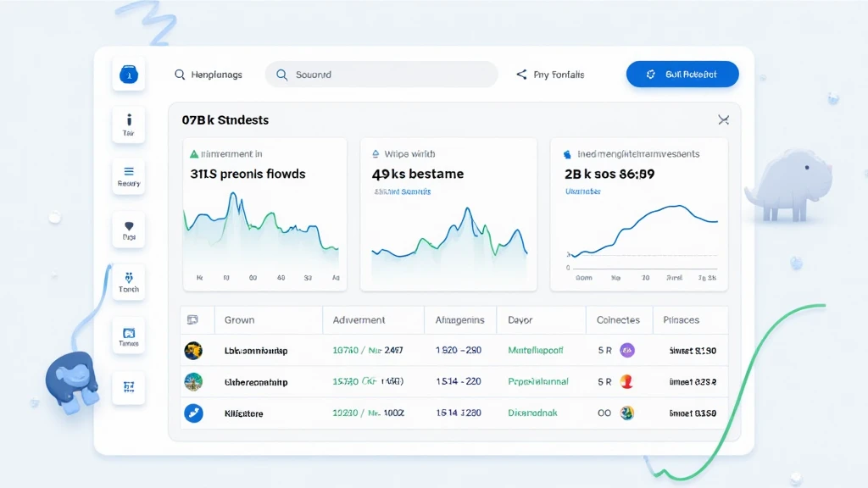Click the share icon beside Pry Fonfalis
The width and height of the screenshot is (868, 488).
pyautogui.click(x=521, y=75)
